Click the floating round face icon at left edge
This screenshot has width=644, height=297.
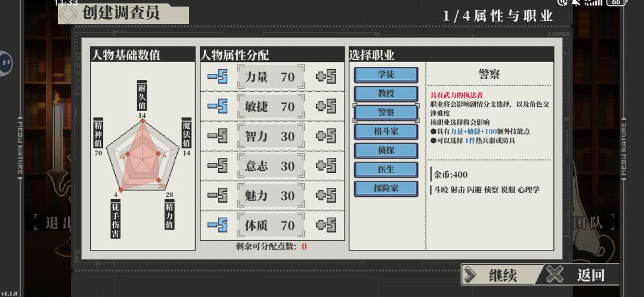click(5, 64)
